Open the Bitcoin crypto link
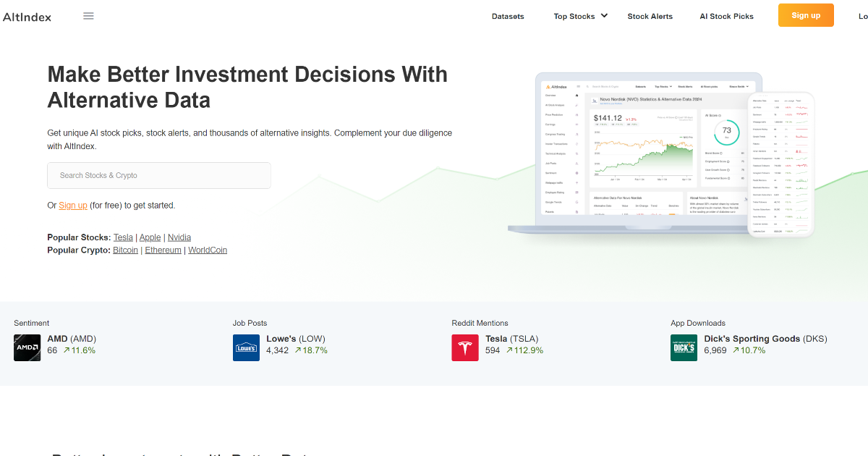This screenshot has width=868, height=456. click(x=125, y=250)
